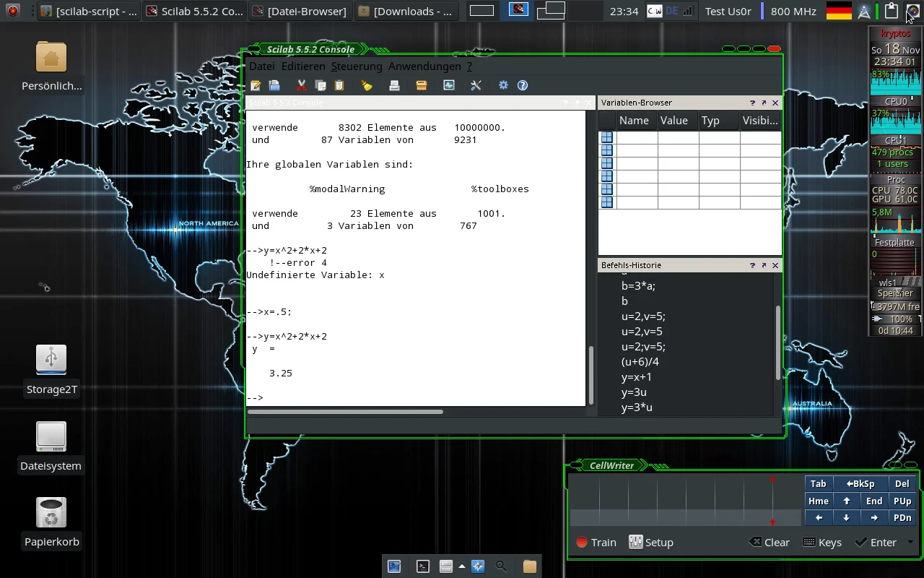Clear the console with the broom icon

[367, 85]
